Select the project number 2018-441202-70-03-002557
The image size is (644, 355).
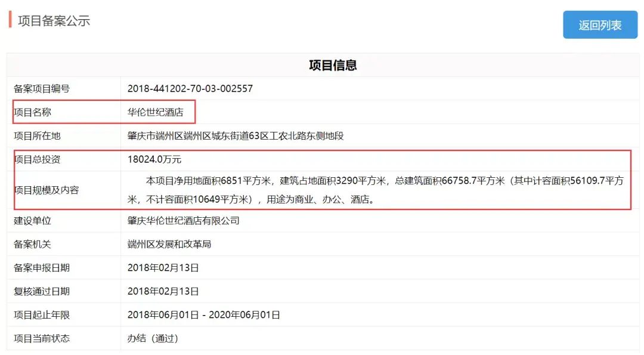tap(190, 89)
